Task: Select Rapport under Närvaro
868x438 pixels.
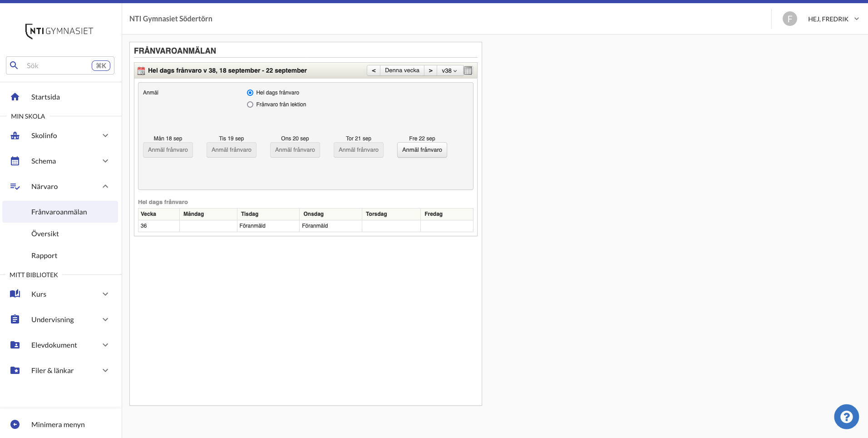Action: tap(44, 255)
